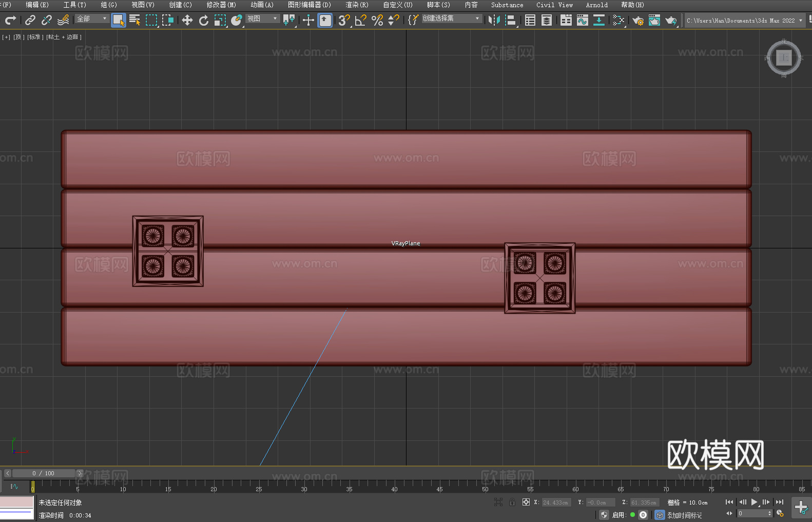Click the time slider 0 / 100 handle
Screen dimensions: 812x522
(44, 473)
